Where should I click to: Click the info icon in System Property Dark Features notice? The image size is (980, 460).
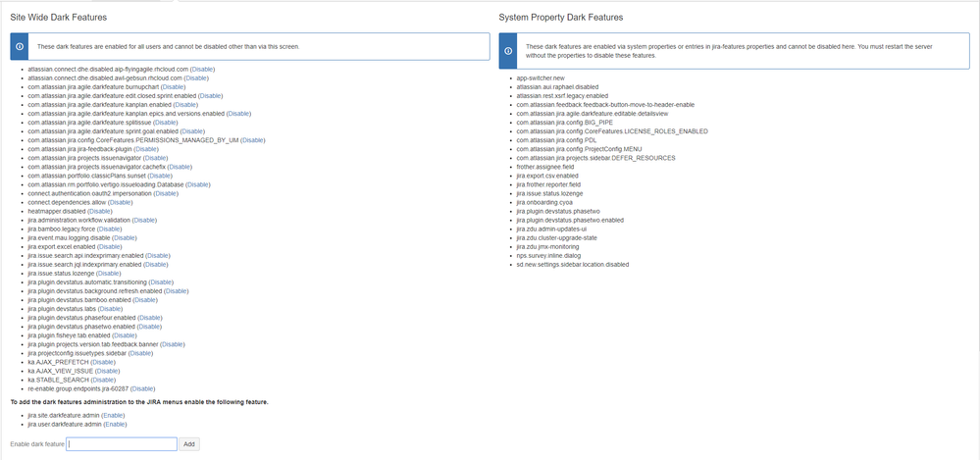coord(507,51)
